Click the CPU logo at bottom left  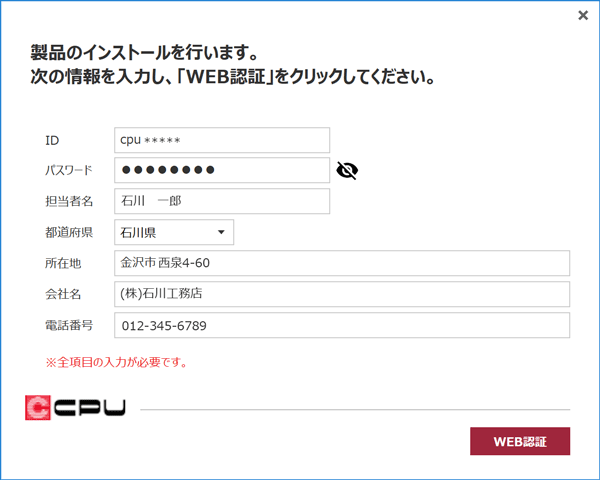pos(75,408)
